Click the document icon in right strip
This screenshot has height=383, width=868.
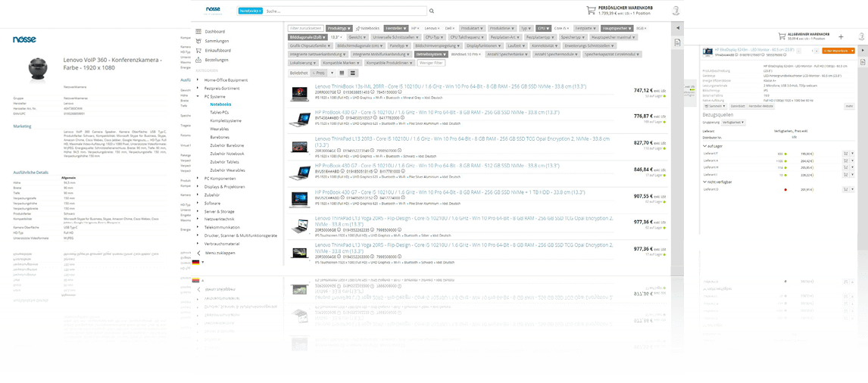click(678, 42)
